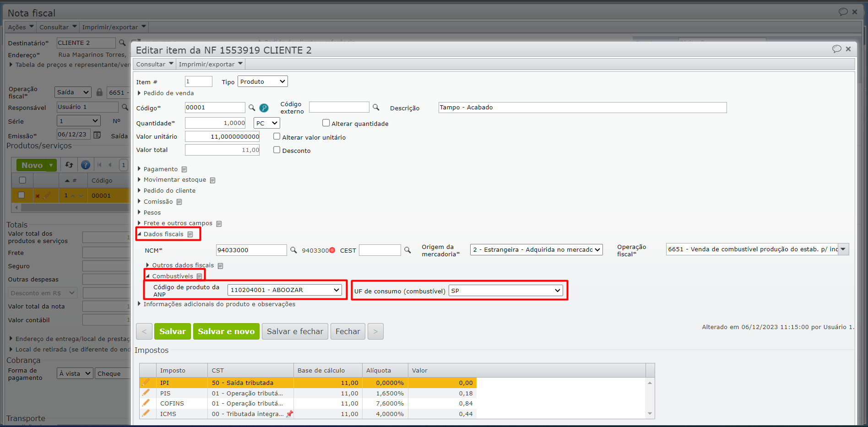Click the green Salvar button

coord(173,331)
